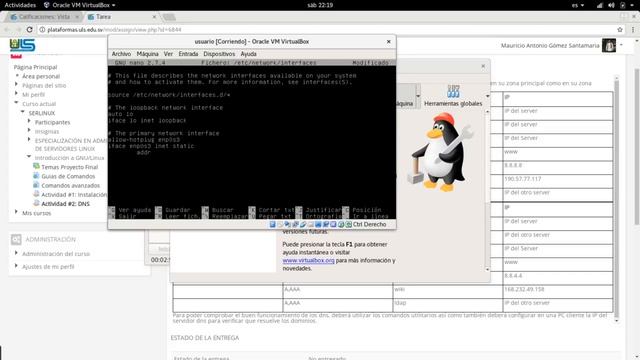Open Guias de Comandos link

click(x=68, y=176)
